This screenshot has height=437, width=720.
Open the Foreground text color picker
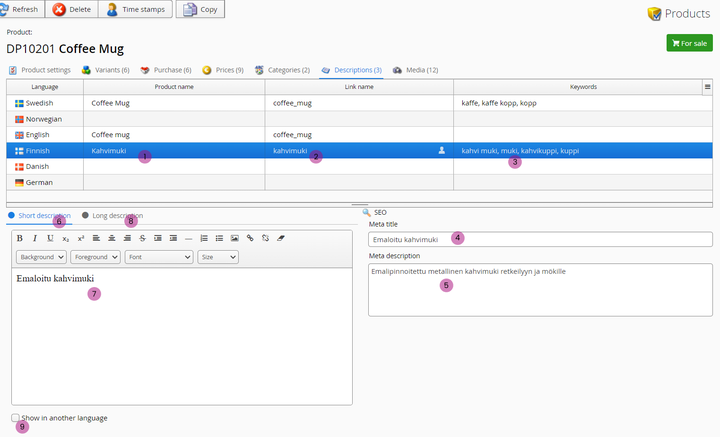(96, 257)
